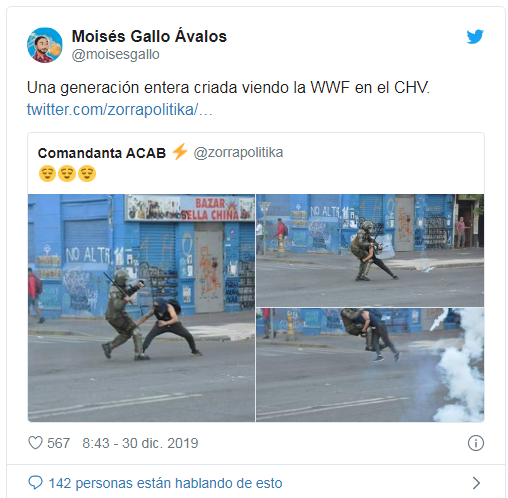
Task: Click the Twitter bird logo icon
Action: point(475,36)
